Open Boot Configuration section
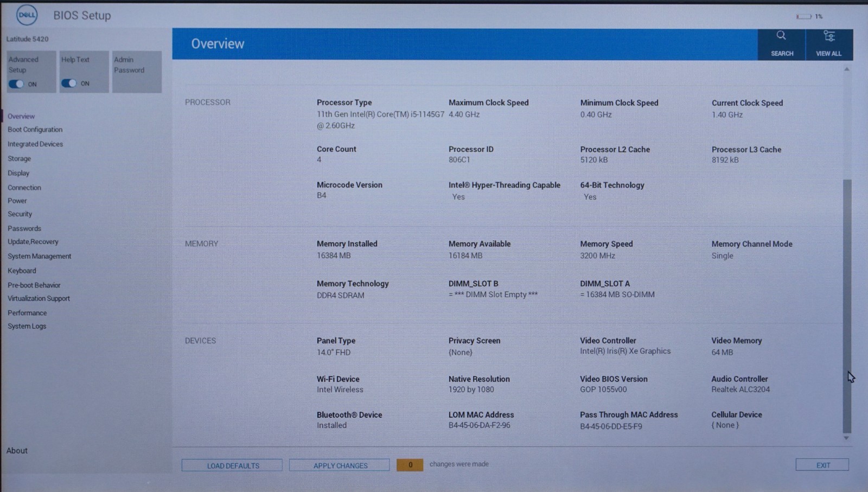868x492 pixels. pyautogui.click(x=35, y=130)
